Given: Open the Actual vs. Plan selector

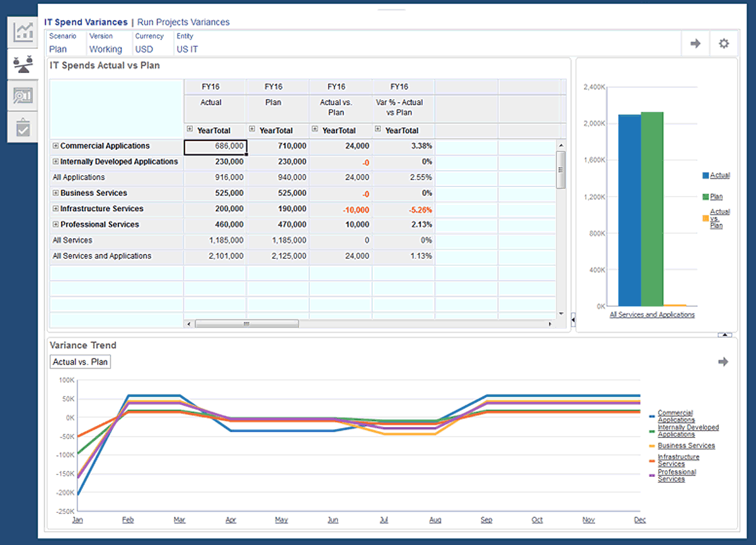Looking at the screenshot, I should pyautogui.click(x=80, y=362).
